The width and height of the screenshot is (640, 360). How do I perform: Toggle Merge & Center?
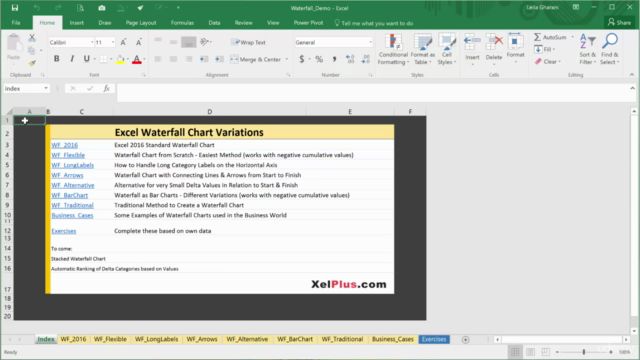[x=256, y=59]
